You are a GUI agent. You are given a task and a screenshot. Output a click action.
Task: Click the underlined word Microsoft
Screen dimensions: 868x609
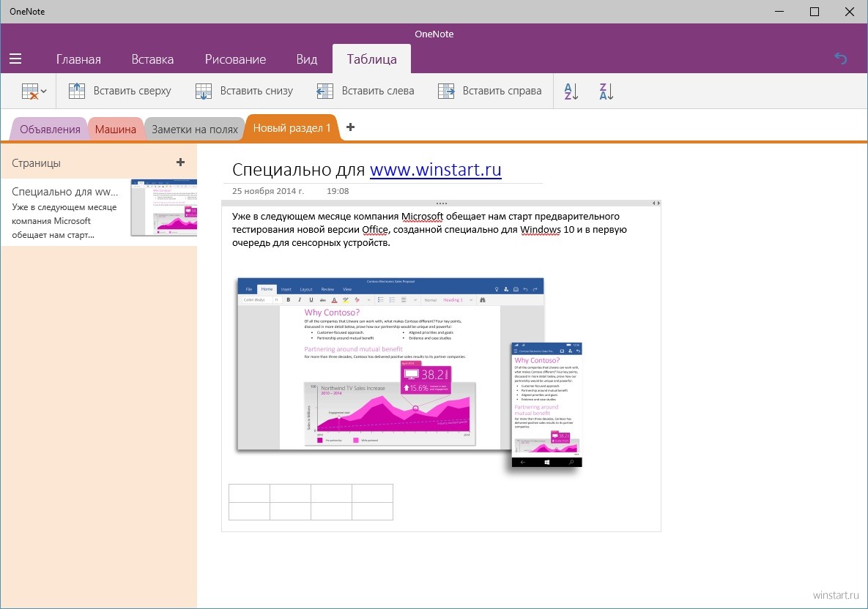click(423, 216)
